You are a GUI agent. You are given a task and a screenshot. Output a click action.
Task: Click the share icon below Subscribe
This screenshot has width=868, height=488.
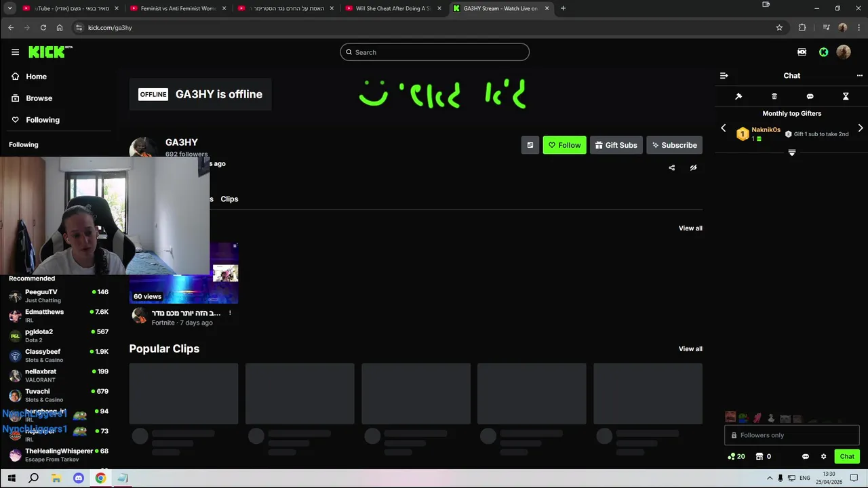pyautogui.click(x=672, y=168)
